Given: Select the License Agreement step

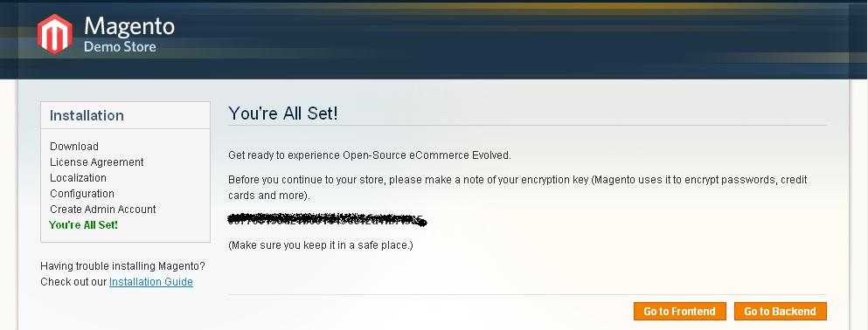Looking at the screenshot, I should (x=97, y=162).
